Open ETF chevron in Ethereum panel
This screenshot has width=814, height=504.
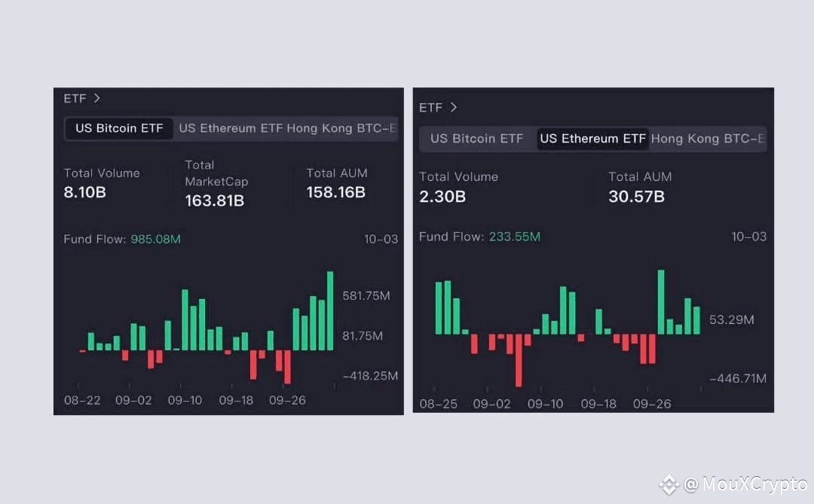[454, 107]
